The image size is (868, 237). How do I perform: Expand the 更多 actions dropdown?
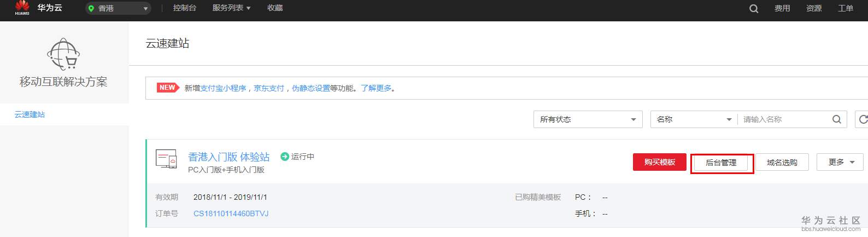click(840, 162)
